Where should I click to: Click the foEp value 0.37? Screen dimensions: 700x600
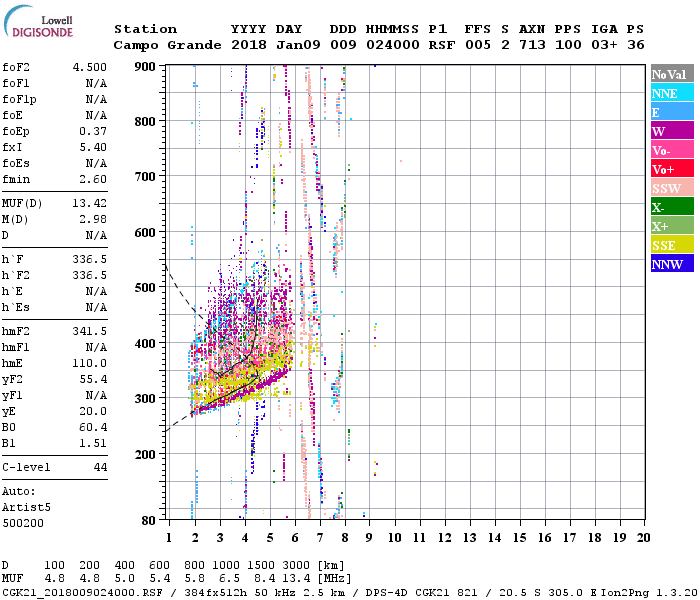(x=93, y=131)
